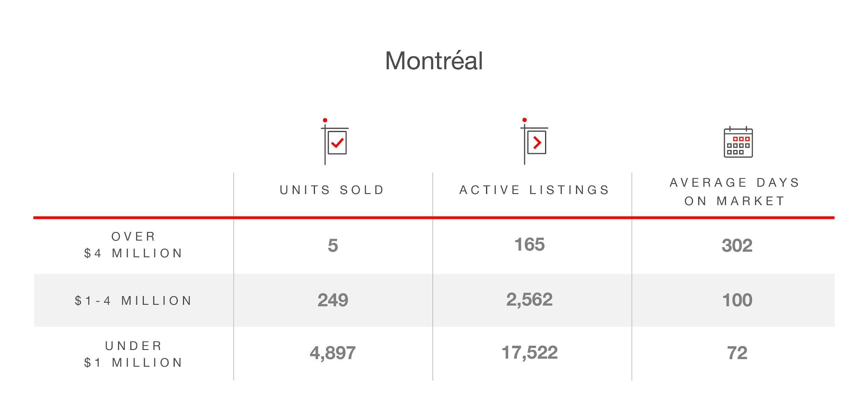The width and height of the screenshot is (868, 401).
Task: Select the AVERAGE DAYS ON MARKET header
Action: [x=735, y=192]
